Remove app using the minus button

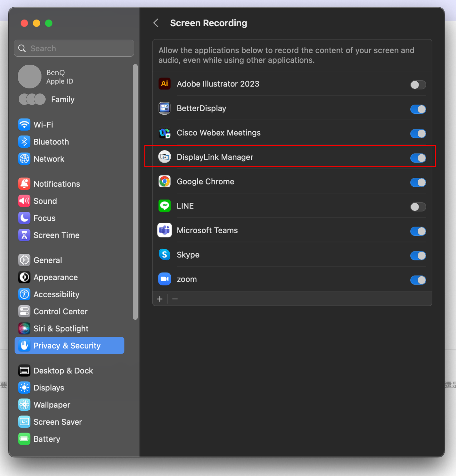coord(175,299)
